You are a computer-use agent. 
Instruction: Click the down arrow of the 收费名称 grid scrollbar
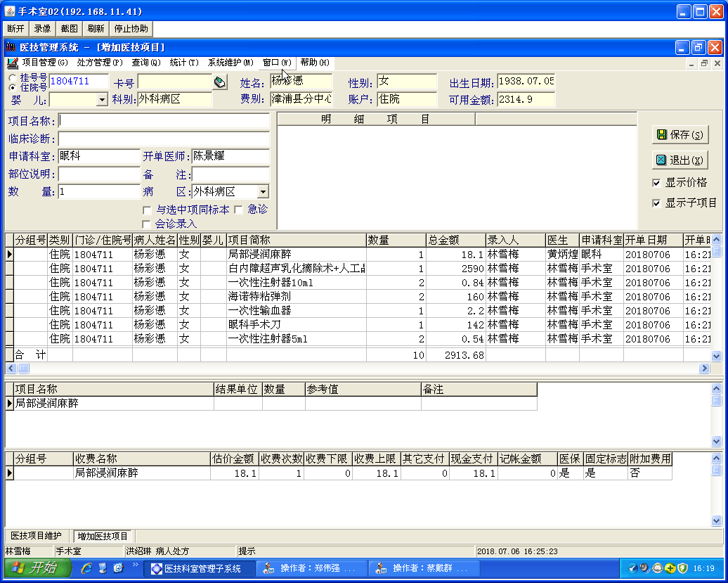pyautogui.click(x=716, y=521)
